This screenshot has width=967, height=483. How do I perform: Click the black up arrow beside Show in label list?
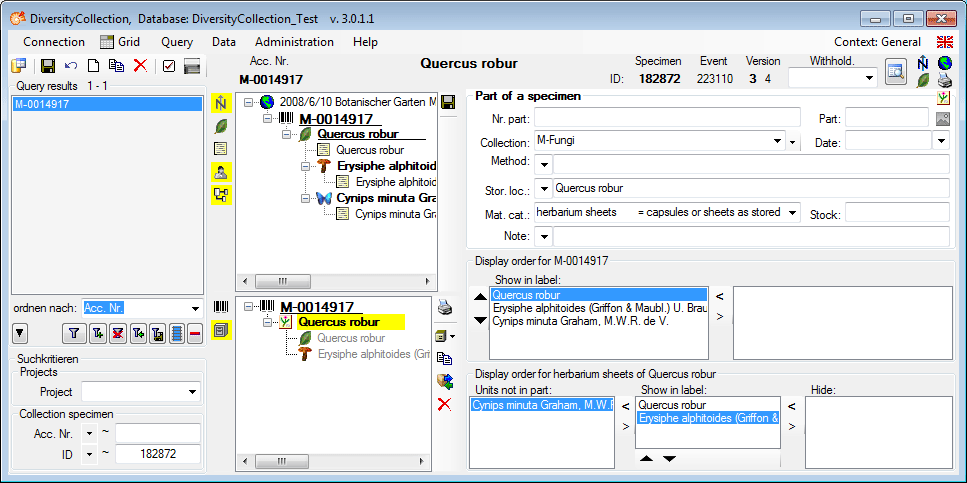coord(480,296)
